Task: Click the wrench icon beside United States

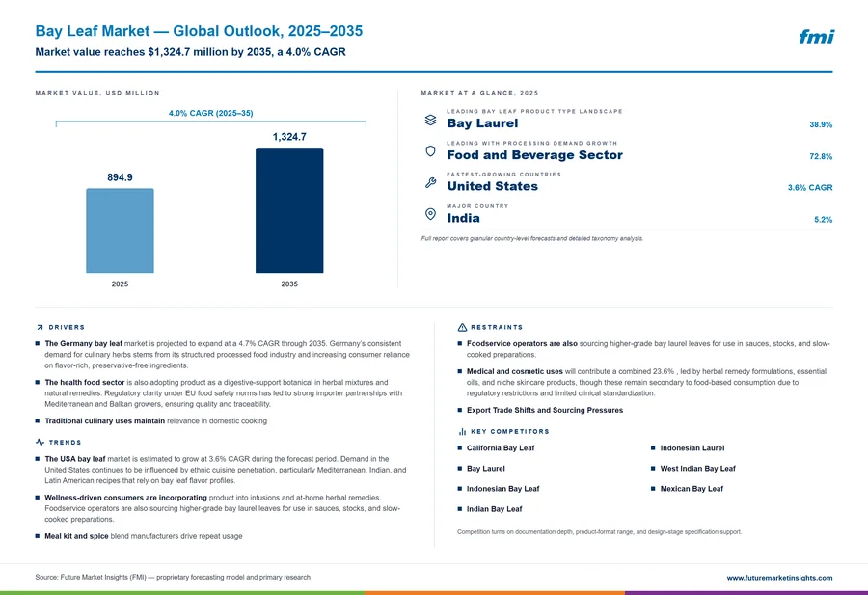Action: click(430, 182)
